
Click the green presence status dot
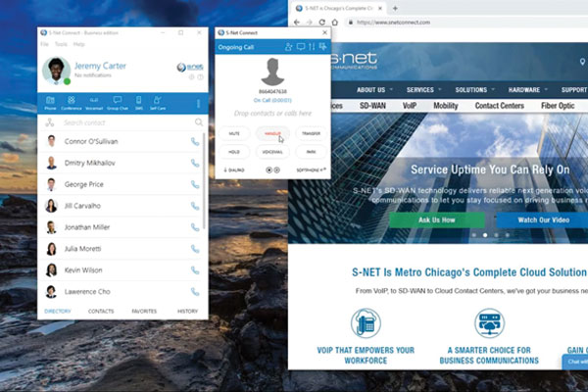tap(67, 81)
